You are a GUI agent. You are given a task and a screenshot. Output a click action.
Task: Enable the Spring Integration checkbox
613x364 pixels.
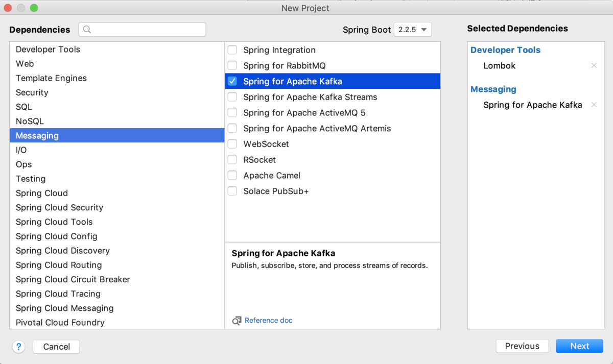232,50
